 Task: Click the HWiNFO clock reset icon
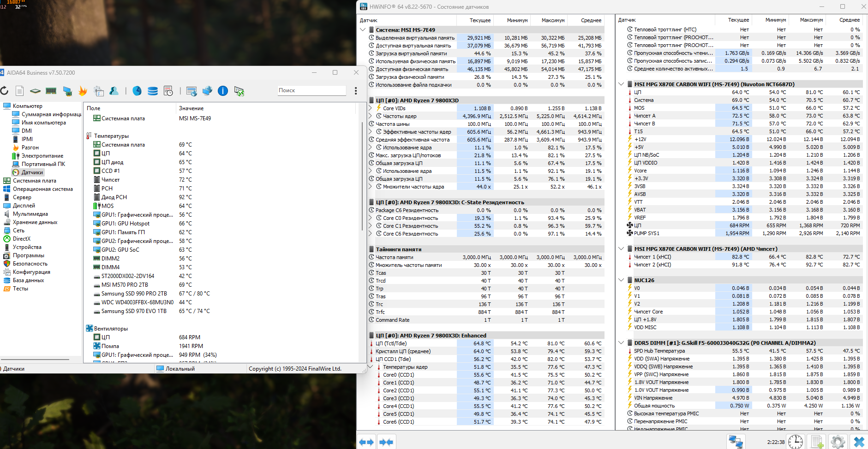796,442
